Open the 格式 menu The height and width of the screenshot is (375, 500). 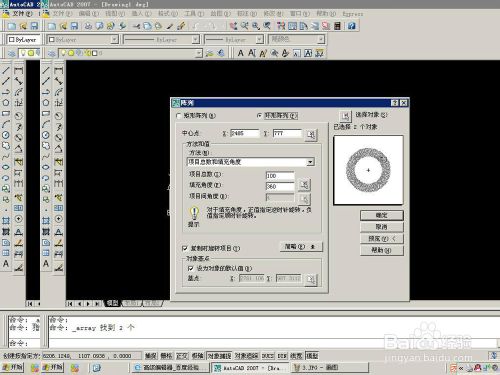point(168,14)
